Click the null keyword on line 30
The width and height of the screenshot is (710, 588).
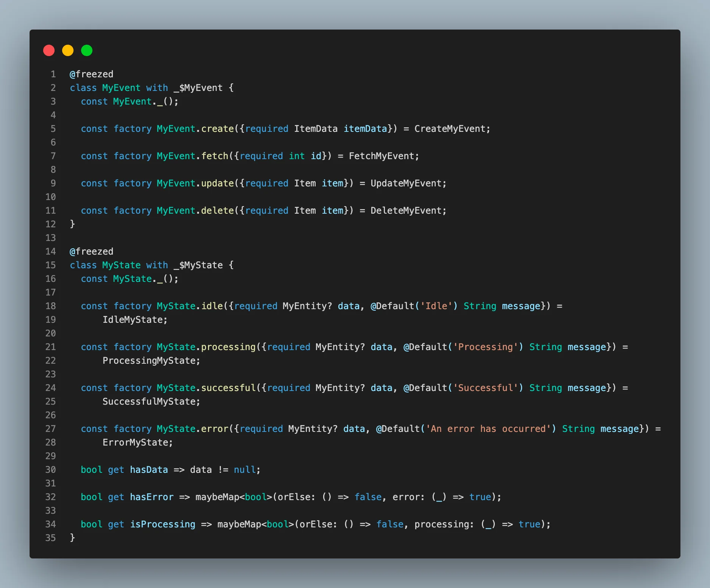244,470
